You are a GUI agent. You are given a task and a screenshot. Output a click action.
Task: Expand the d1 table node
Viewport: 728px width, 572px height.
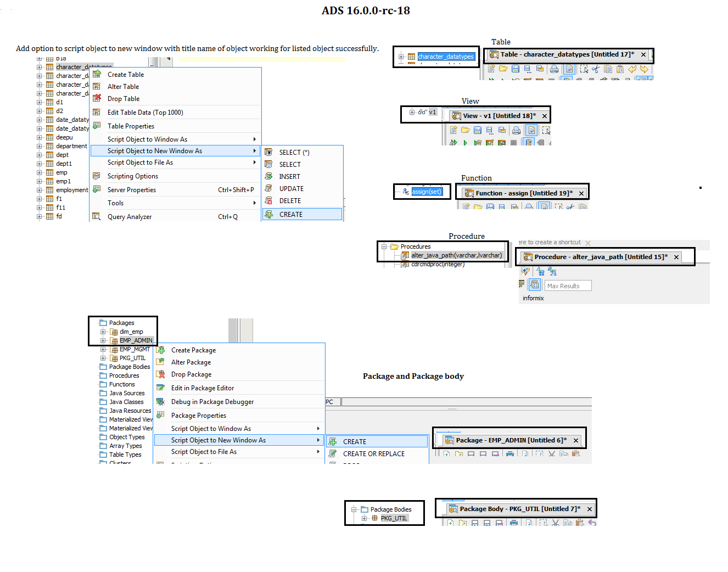(x=40, y=102)
